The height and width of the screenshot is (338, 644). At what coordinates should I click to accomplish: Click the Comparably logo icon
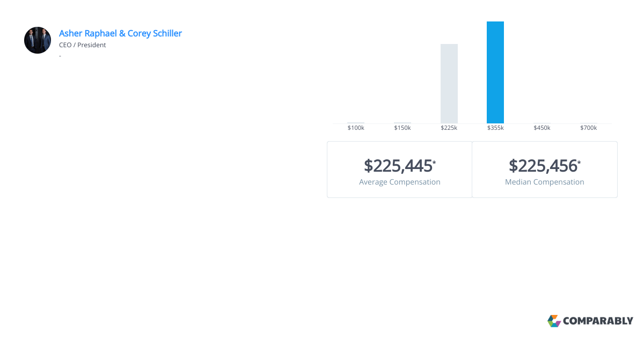[554, 321]
